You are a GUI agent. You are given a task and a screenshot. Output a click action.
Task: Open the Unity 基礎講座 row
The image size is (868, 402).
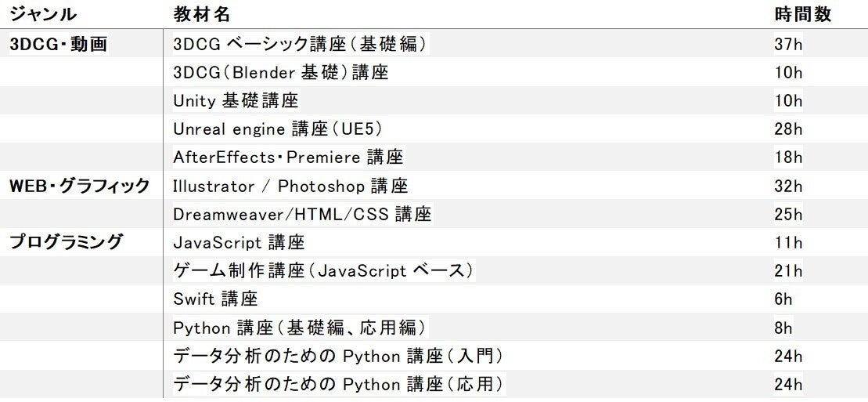click(x=236, y=101)
